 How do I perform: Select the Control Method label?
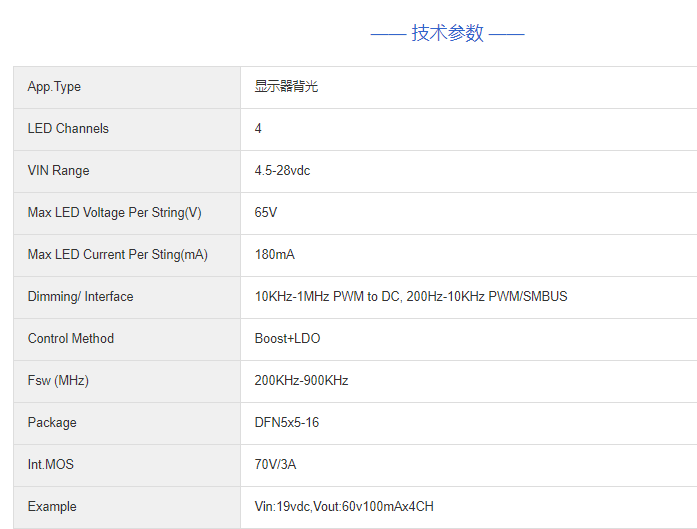(71, 339)
